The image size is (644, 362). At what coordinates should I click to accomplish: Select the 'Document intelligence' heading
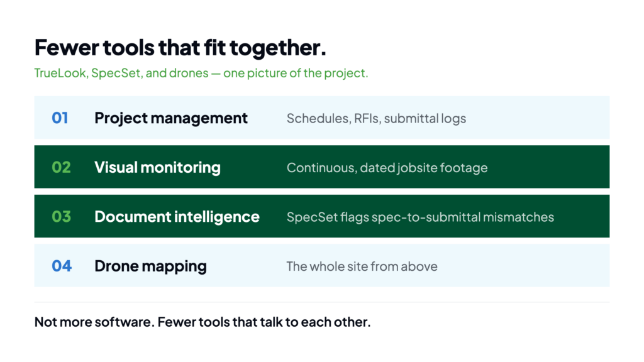tap(177, 217)
